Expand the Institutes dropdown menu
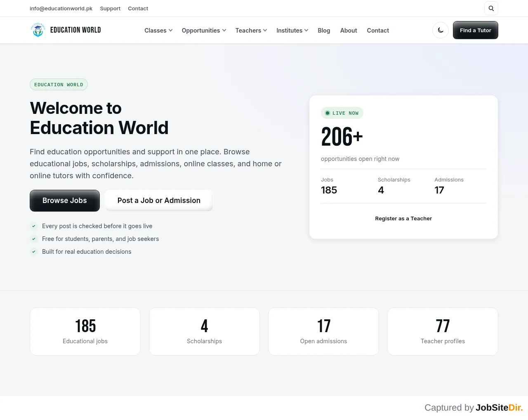Screen dimensions: 528x420 (x=292, y=31)
